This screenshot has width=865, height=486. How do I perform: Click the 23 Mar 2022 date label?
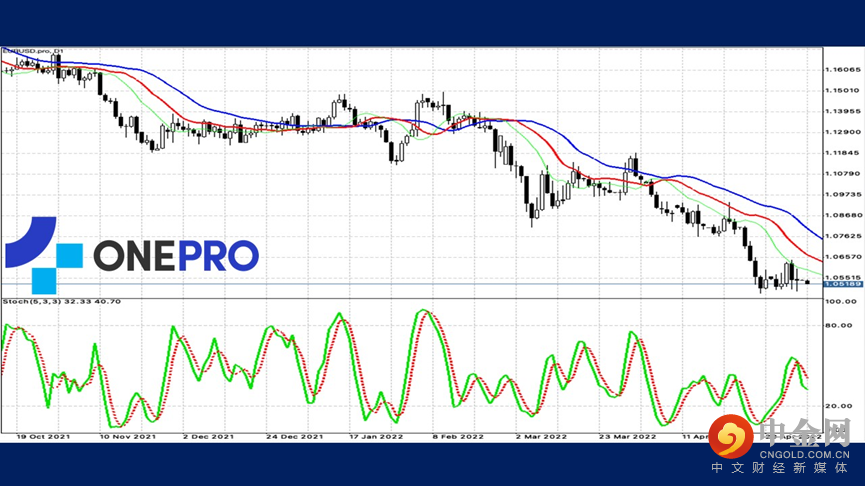(x=628, y=436)
